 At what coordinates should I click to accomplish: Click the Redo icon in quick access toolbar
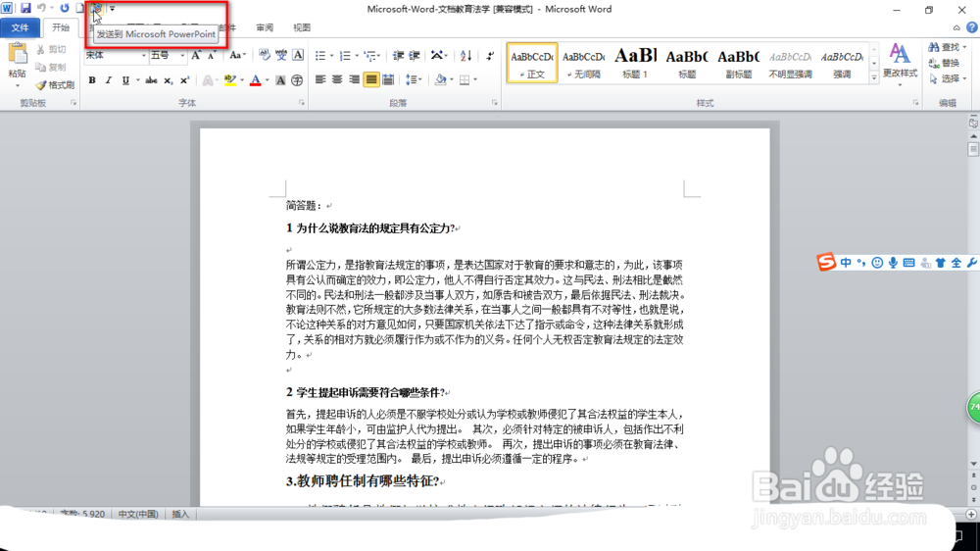(65, 8)
